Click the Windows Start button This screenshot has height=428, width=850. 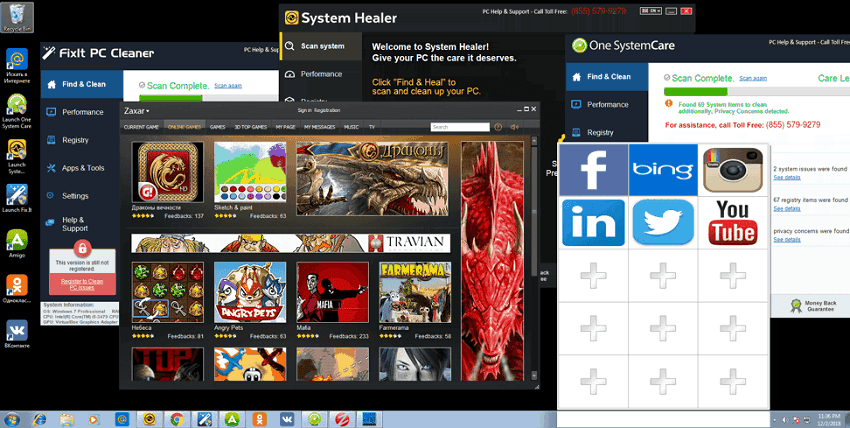coord(14,418)
